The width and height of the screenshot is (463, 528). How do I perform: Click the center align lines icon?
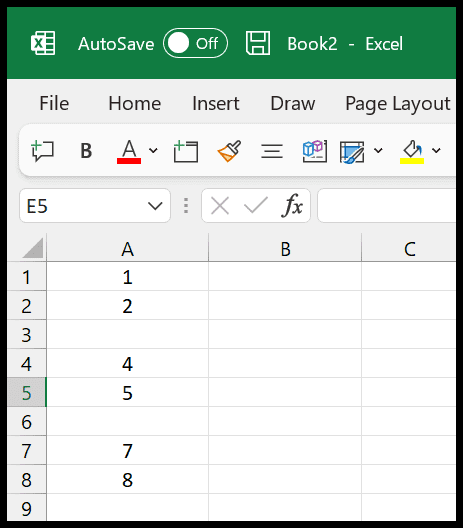click(272, 151)
